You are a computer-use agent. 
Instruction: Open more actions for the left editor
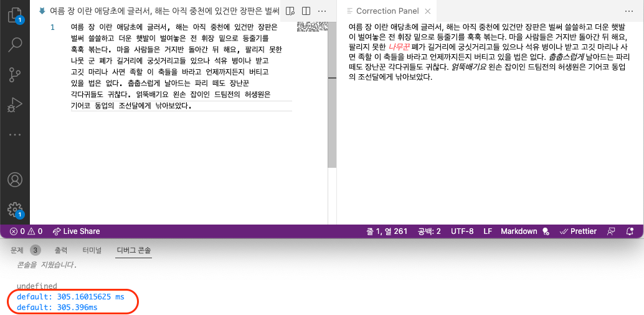tap(323, 11)
